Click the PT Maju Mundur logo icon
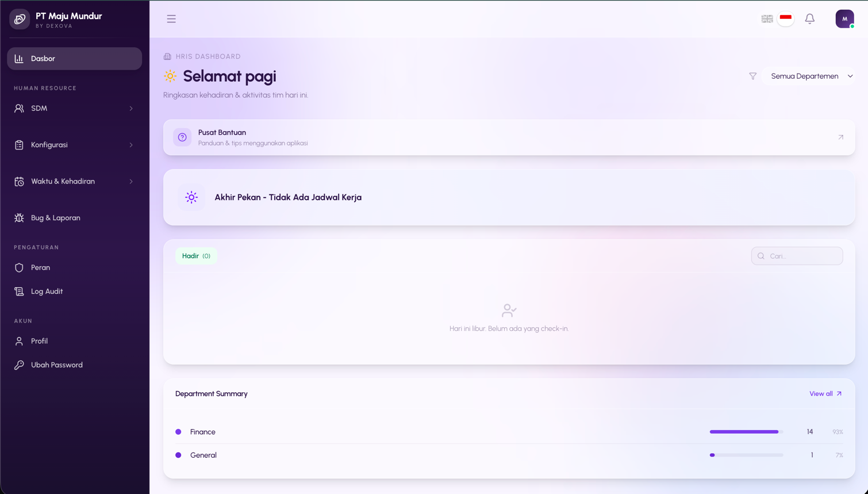The height and width of the screenshot is (494, 868). pyautogui.click(x=20, y=19)
